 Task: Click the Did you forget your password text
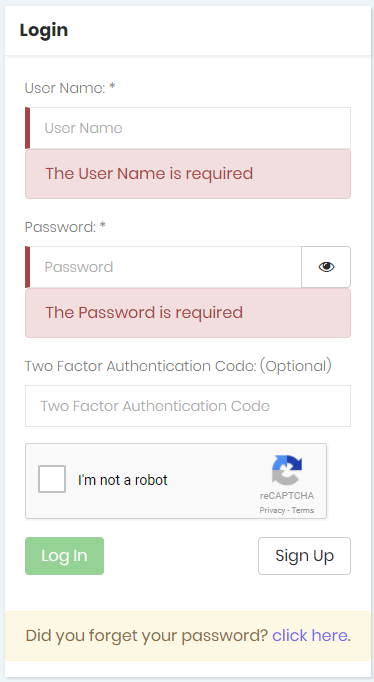click(147, 636)
